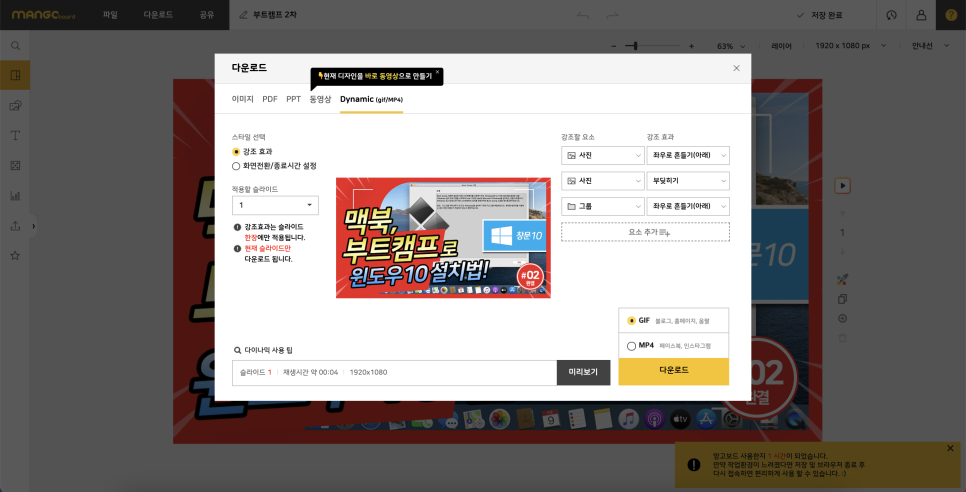Switch to the 이미지 tab

point(243,99)
